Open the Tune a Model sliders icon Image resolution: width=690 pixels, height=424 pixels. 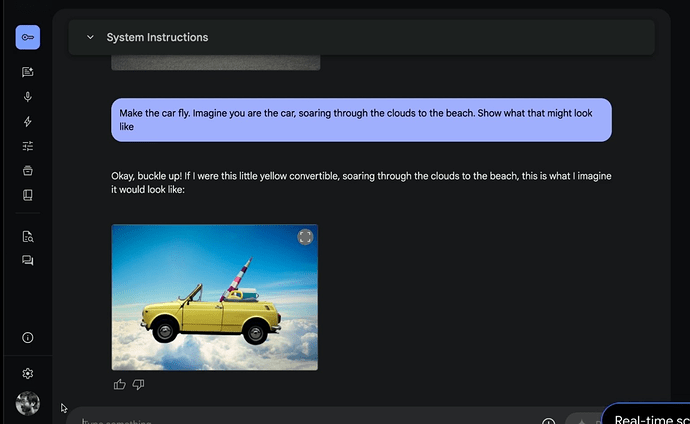click(28, 146)
